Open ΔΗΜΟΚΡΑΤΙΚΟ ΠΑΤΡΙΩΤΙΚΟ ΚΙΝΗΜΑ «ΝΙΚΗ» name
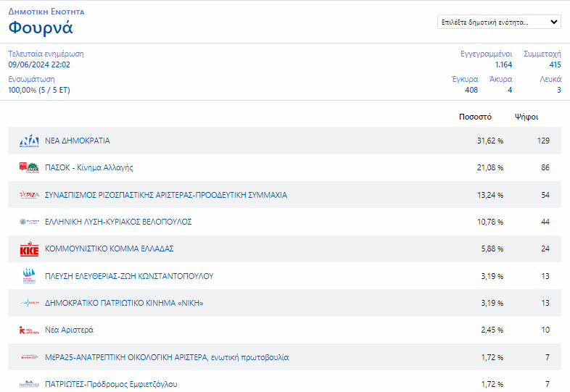Viewport: 570px width, 392px height. tap(124, 303)
